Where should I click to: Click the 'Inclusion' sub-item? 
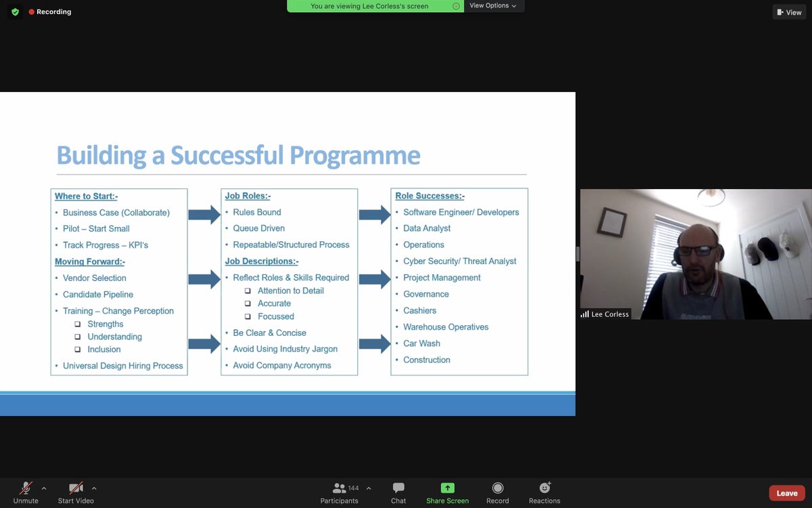click(104, 350)
